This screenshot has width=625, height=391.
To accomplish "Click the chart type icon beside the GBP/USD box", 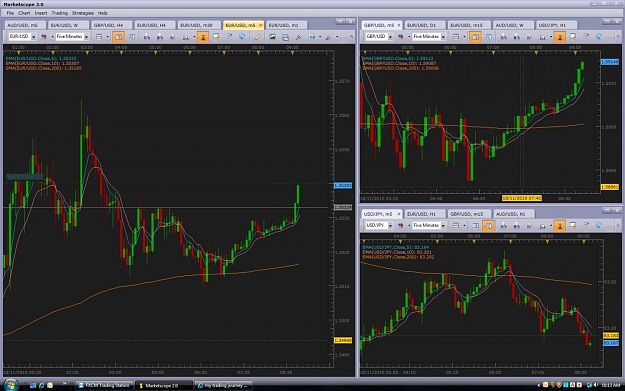I will [401, 37].
